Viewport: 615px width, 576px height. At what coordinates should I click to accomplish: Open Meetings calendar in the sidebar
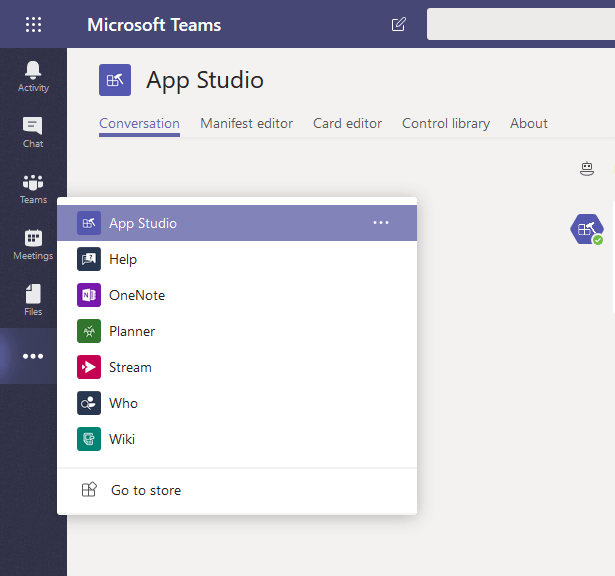(33, 245)
